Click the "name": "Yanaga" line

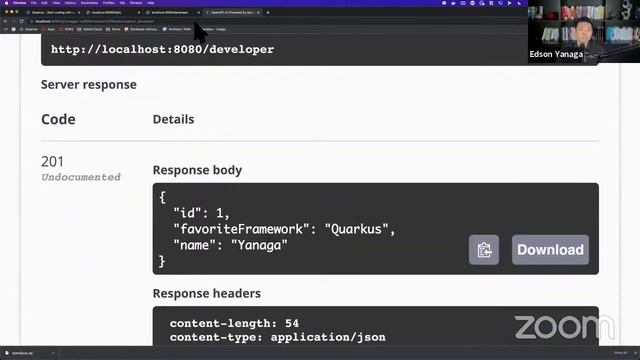click(230, 245)
